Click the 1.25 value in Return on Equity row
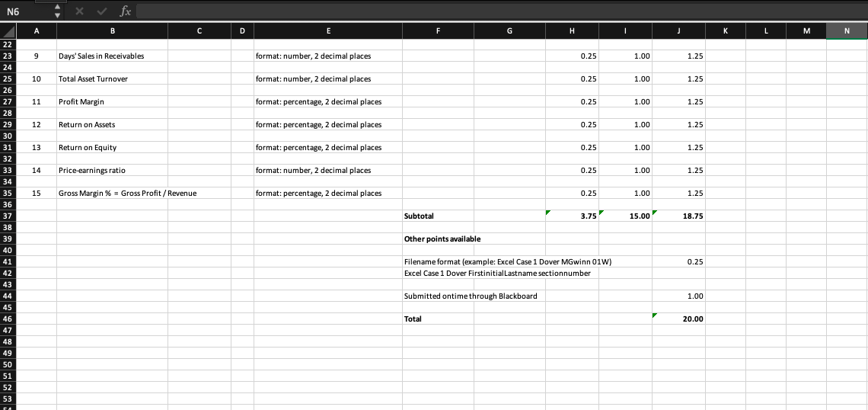 679,147
